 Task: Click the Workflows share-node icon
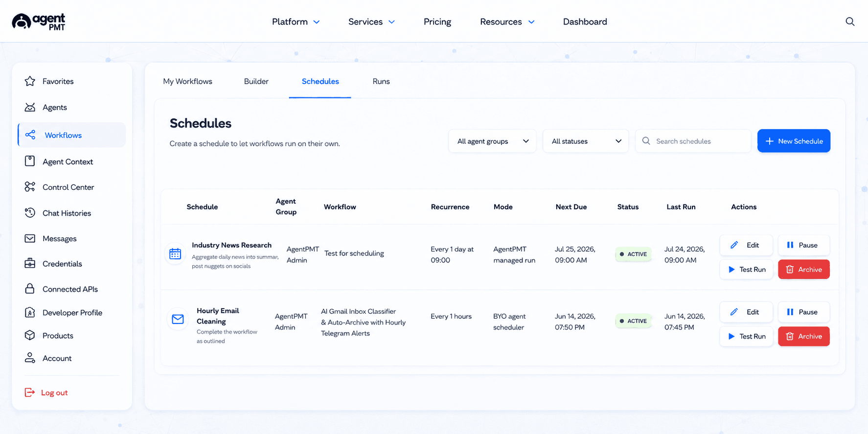(30, 135)
